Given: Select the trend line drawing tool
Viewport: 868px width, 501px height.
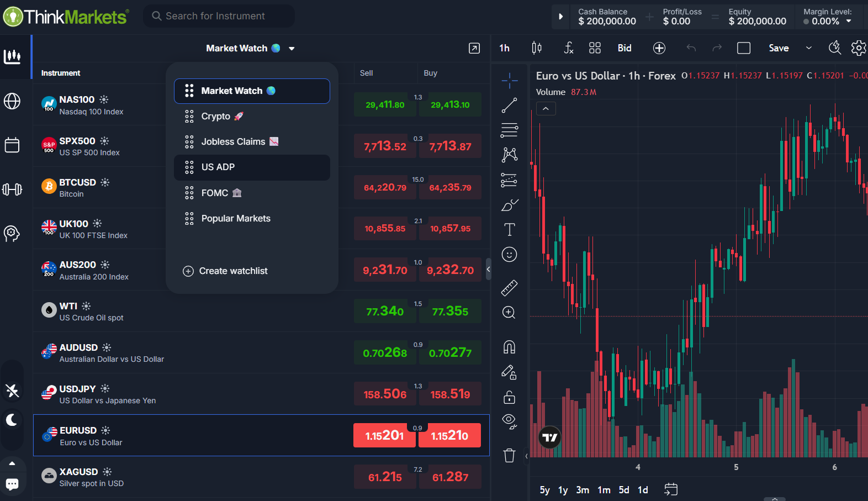Looking at the screenshot, I should pyautogui.click(x=510, y=106).
